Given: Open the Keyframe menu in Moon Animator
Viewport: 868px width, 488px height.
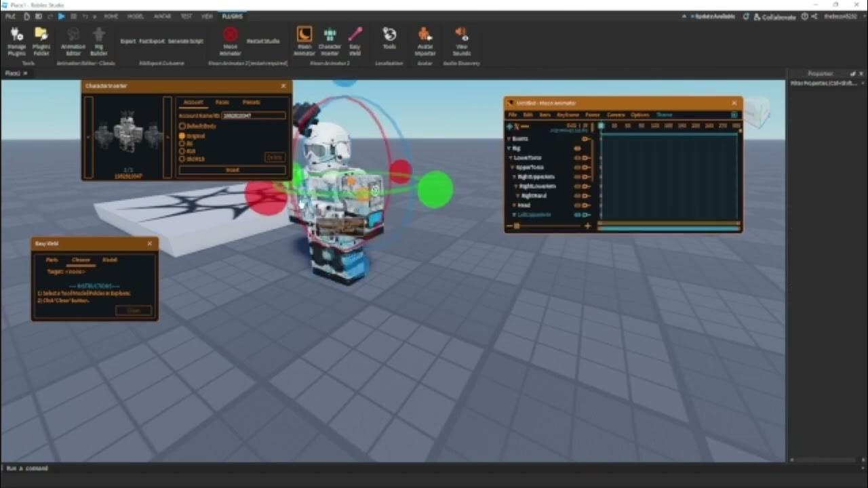Looking at the screenshot, I should point(568,115).
